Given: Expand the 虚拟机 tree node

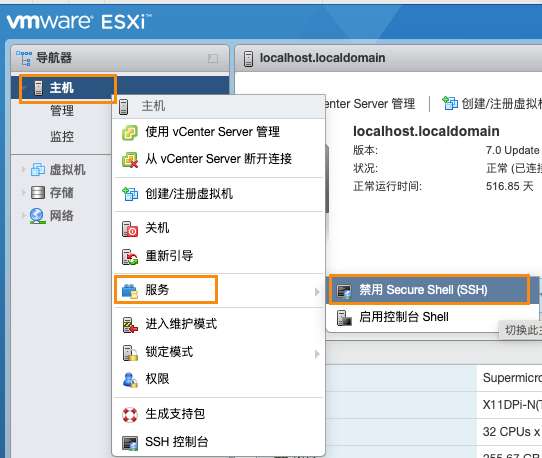Looking at the screenshot, I should [x=24, y=170].
